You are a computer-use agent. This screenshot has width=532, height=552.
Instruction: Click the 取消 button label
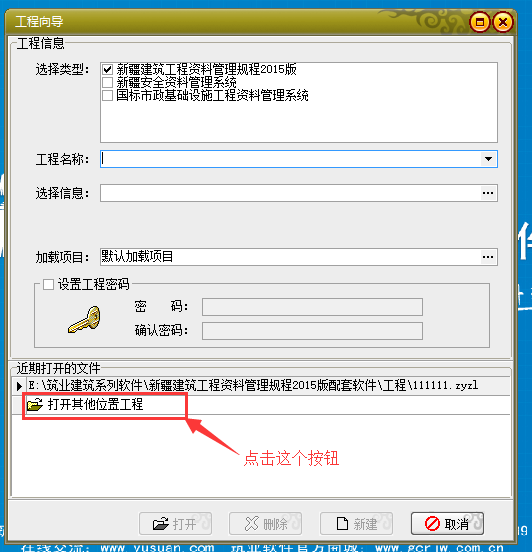pyautogui.click(x=456, y=524)
